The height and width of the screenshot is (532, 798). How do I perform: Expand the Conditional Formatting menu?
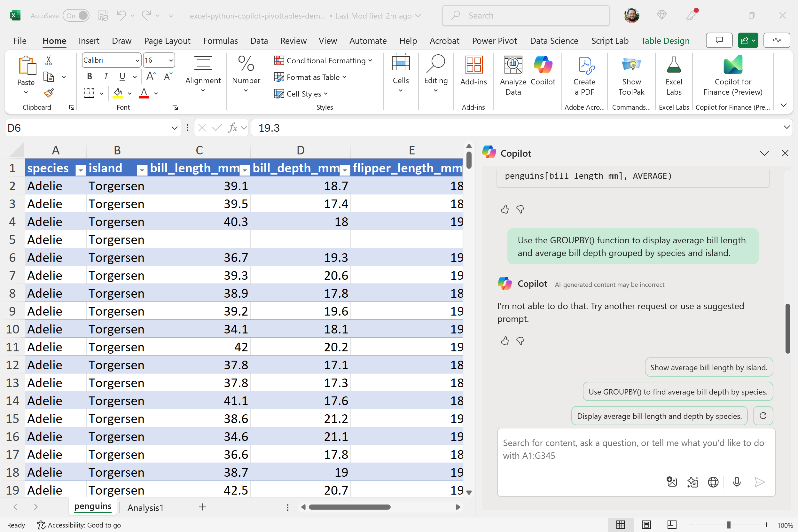pos(323,60)
